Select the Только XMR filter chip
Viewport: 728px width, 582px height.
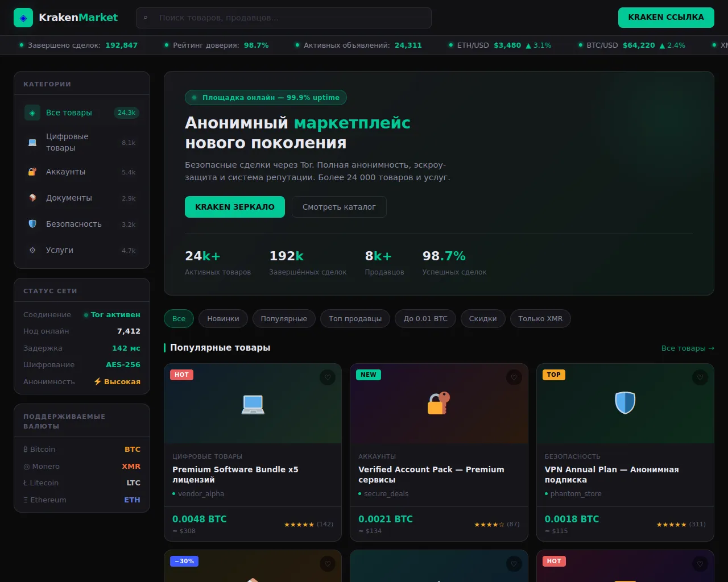click(x=540, y=319)
